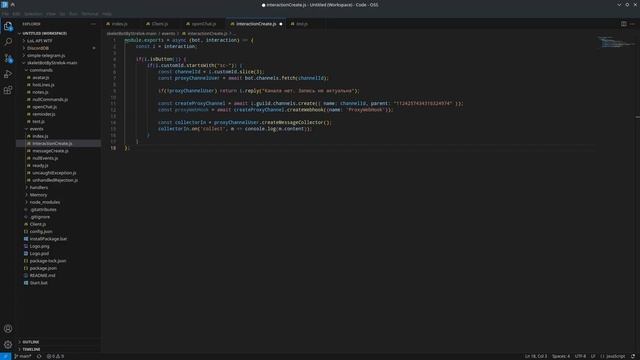This screenshot has width=640, height=360.
Task: Change indentation via Spaces: 4
Action: pos(561,356)
